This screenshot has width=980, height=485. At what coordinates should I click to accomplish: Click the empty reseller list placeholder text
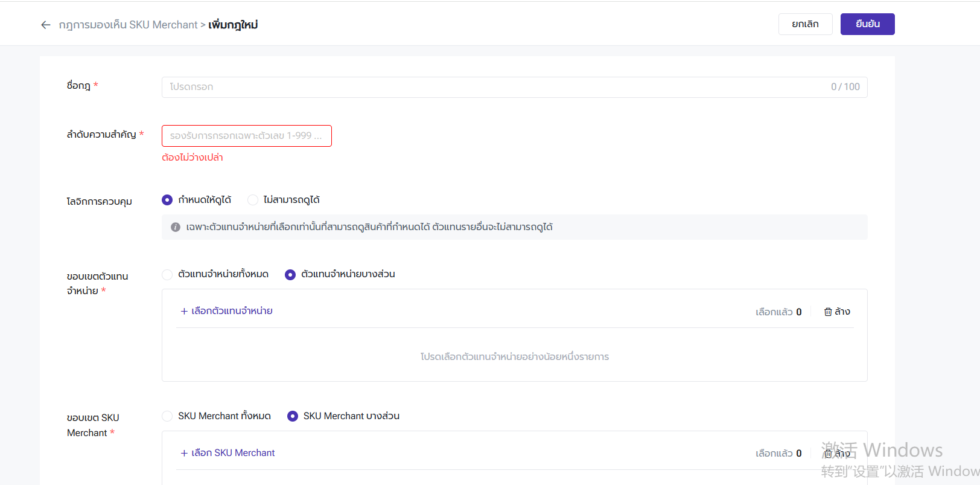tap(514, 357)
